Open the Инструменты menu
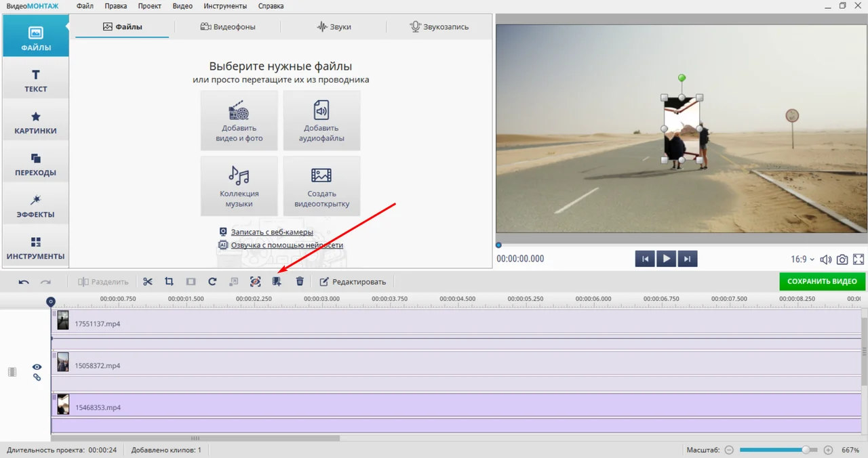The width and height of the screenshot is (868, 458). tap(224, 6)
